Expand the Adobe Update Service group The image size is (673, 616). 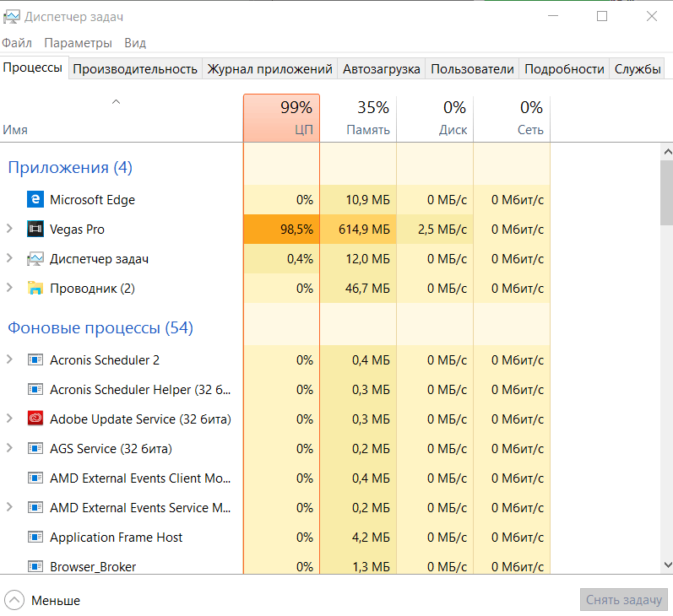tap(9, 419)
